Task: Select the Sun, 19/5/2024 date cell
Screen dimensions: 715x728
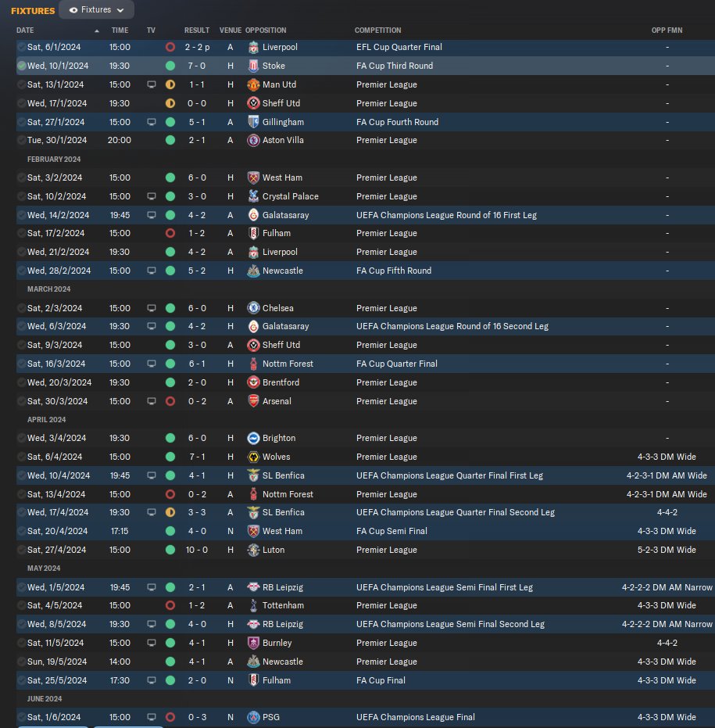Action: [x=57, y=662]
